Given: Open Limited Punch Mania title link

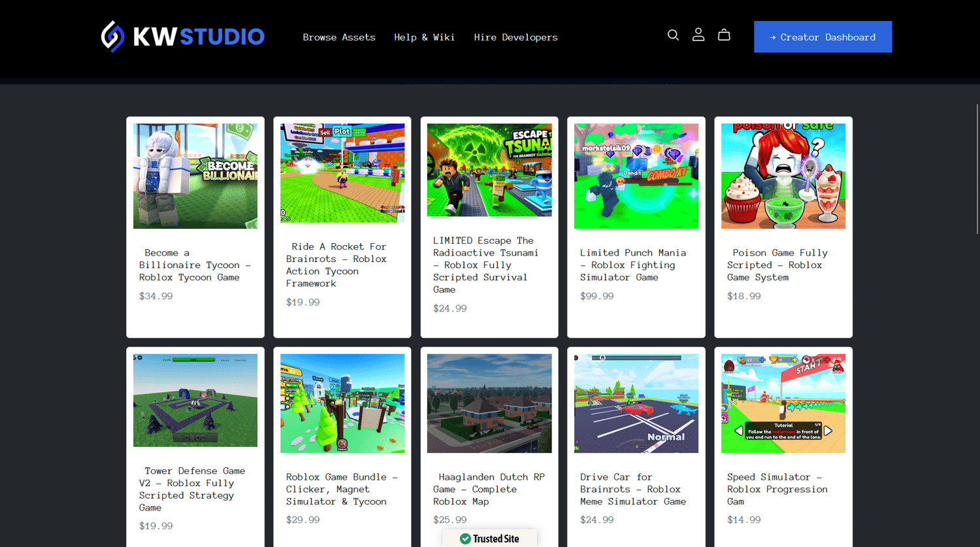Looking at the screenshot, I should click(x=633, y=265).
